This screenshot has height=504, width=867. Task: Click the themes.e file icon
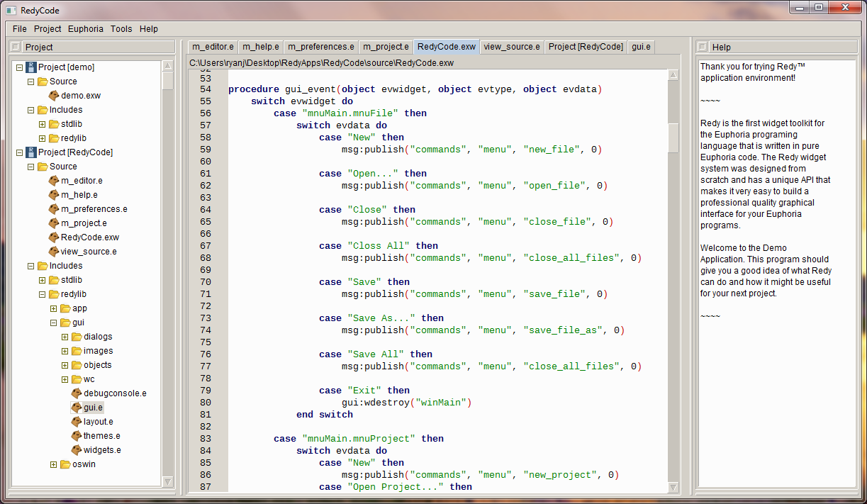coord(77,436)
